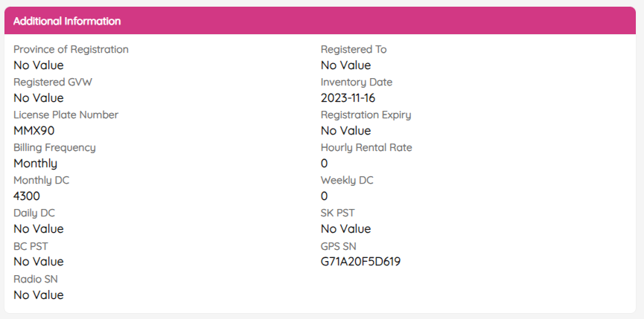Click the Weekly DC label

(347, 180)
